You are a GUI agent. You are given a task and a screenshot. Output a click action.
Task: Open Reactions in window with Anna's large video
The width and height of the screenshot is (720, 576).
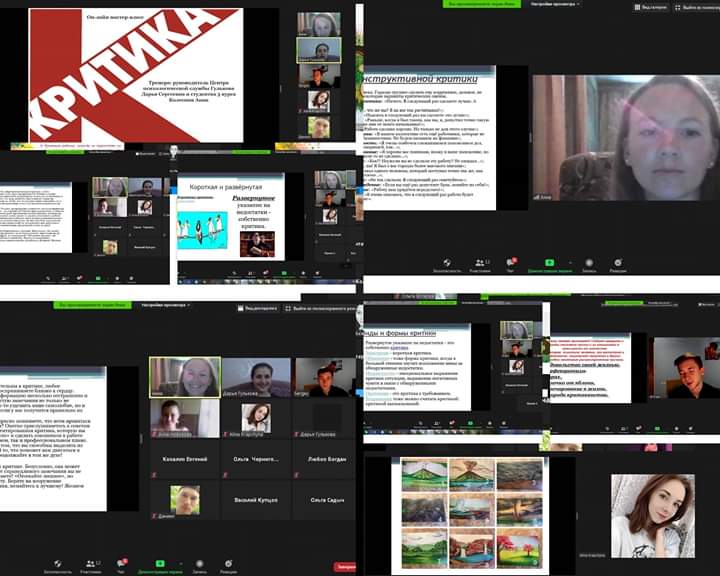click(x=617, y=266)
